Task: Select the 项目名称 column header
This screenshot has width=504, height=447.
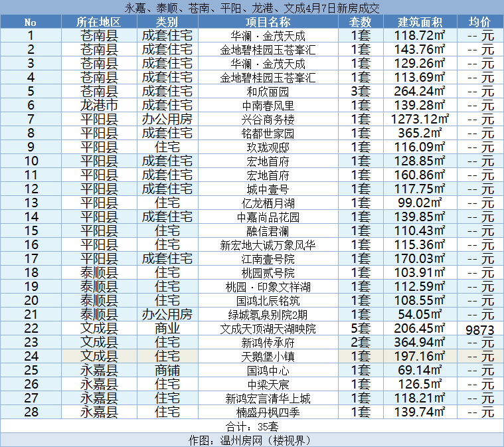Action: [x=268, y=22]
